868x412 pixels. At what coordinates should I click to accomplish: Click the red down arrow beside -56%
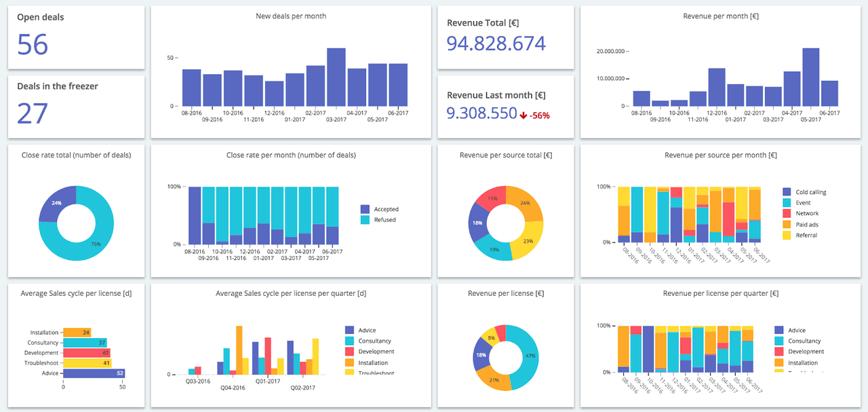click(x=524, y=115)
